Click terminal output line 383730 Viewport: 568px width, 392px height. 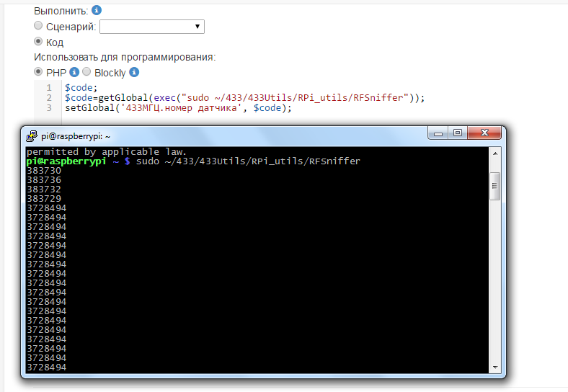[x=44, y=171]
